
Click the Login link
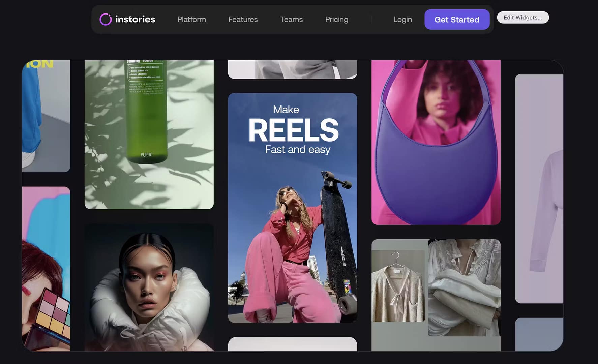[402, 20]
